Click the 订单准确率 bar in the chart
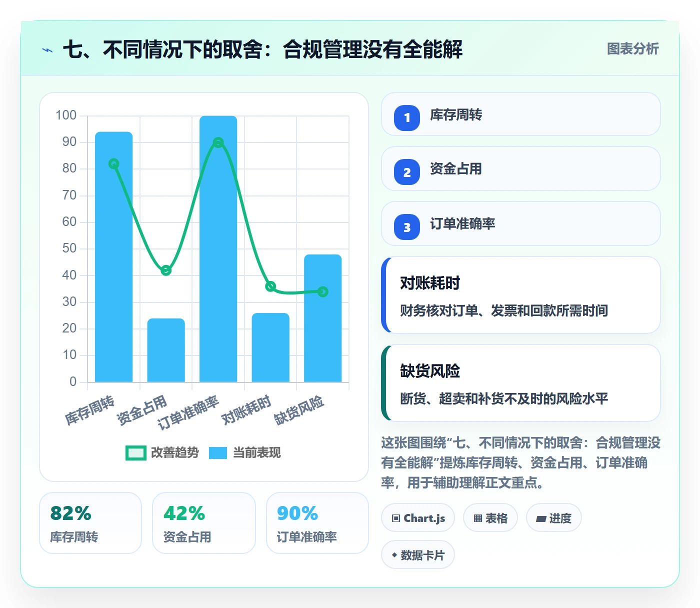700x608 pixels. point(218,249)
